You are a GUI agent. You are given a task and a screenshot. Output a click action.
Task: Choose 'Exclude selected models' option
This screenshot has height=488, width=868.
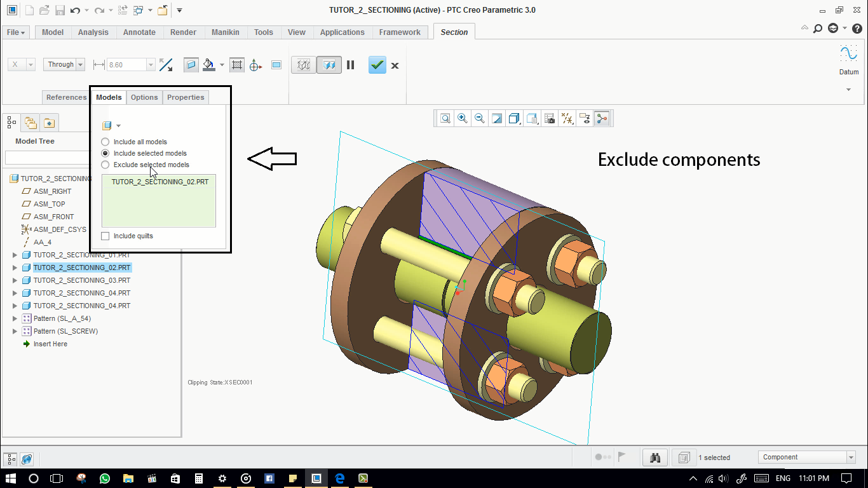coord(105,165)
